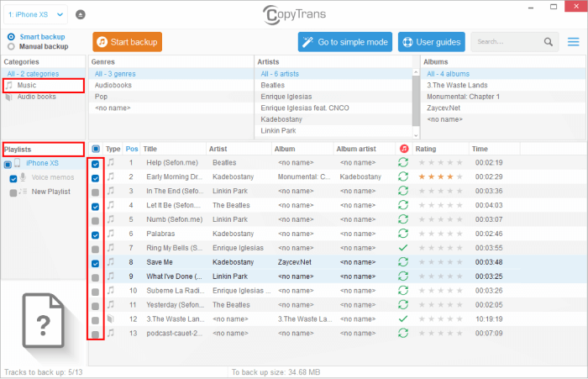Click sync status icon for In The End
The height and width of the screenshot is (379, 588).
click(403, 191)
